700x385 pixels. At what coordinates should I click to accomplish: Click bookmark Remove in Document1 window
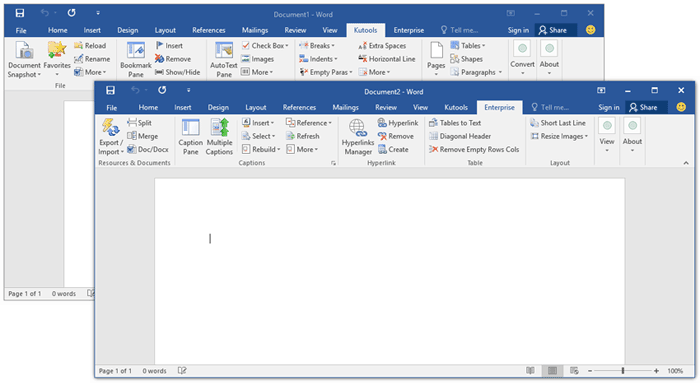(x=172, y=59)
